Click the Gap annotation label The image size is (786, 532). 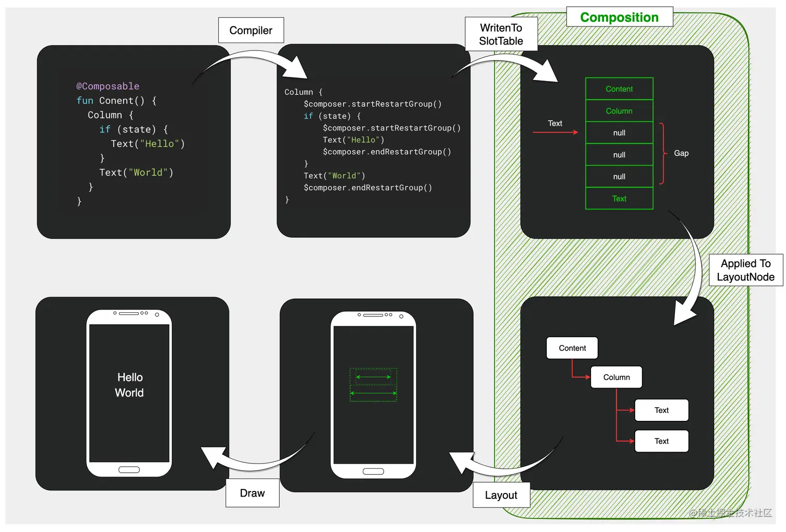[680, 153]
